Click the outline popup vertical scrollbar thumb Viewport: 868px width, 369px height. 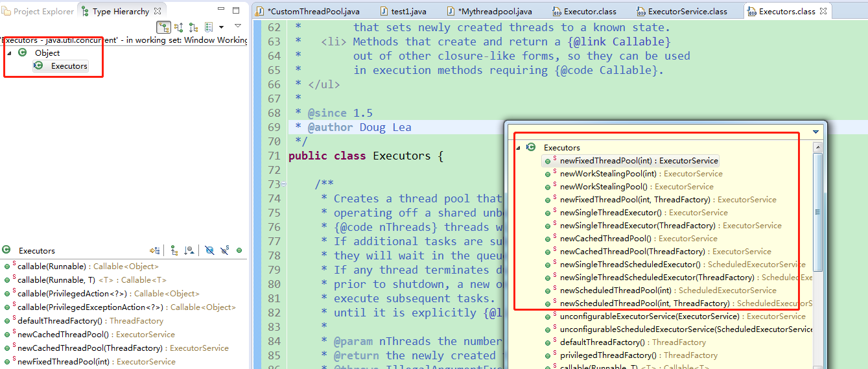tap(818, 213)
